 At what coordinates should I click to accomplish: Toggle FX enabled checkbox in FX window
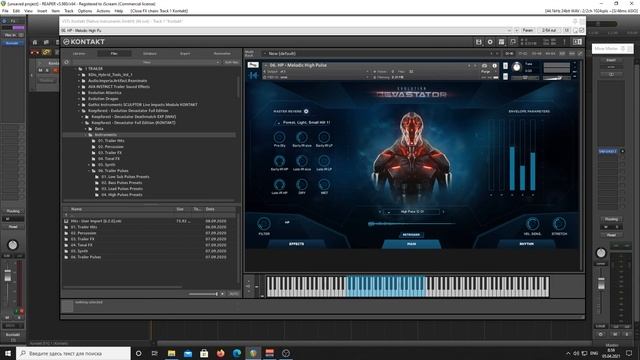(582, 30)
